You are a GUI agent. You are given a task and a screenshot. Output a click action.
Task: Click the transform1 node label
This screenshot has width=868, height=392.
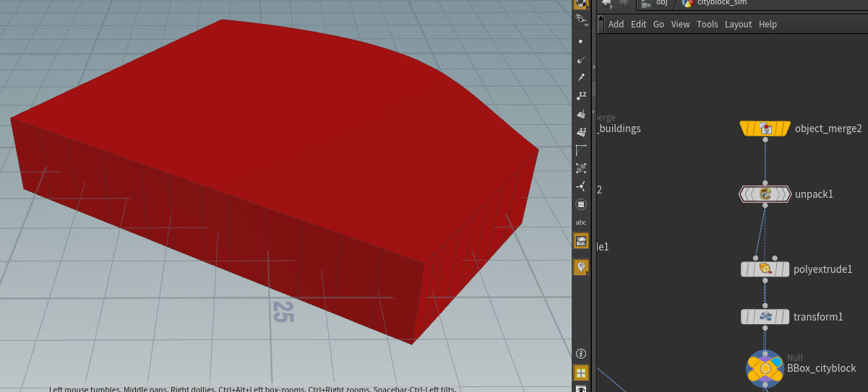coord(818,317)
